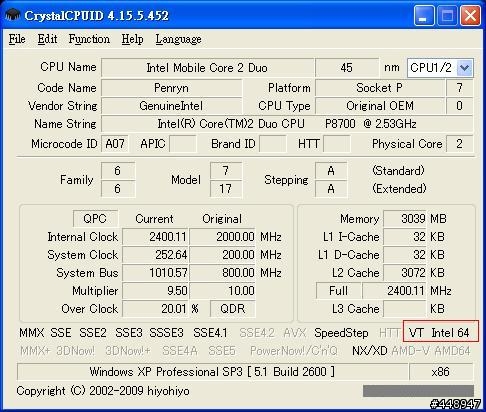
Task: Click the SSSE3 feature label
Action: [x=166, y=333]
